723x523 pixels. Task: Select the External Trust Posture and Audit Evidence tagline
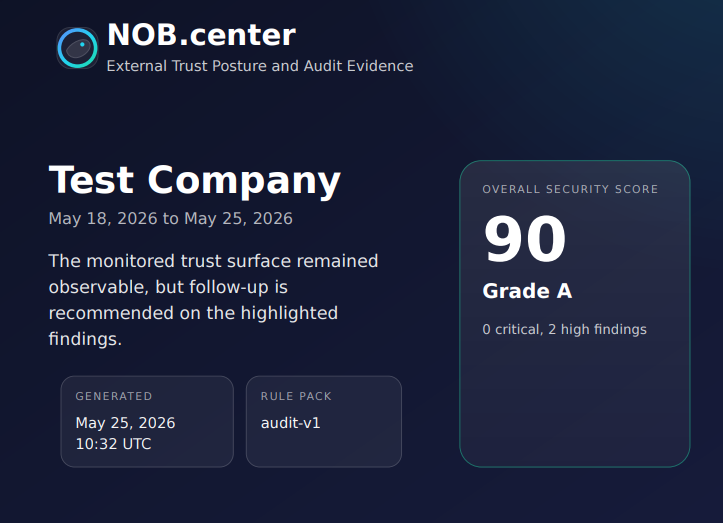(260, 66)
